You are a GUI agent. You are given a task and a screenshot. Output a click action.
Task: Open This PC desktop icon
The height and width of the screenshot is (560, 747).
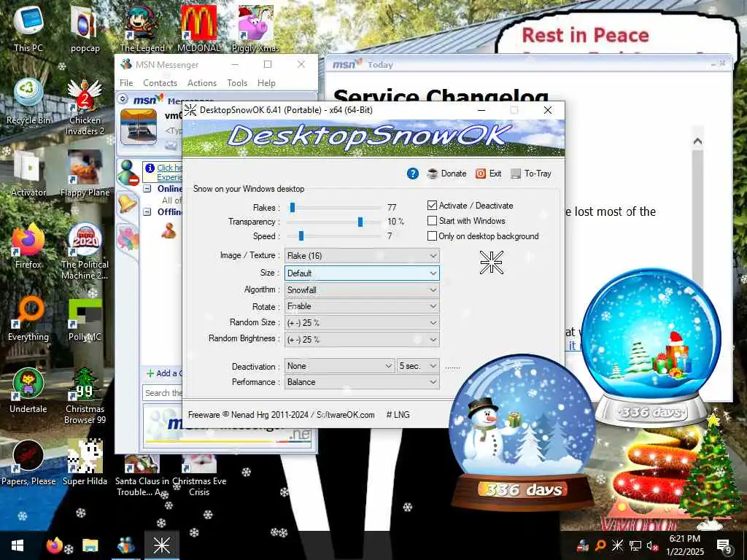click(28, 28)
